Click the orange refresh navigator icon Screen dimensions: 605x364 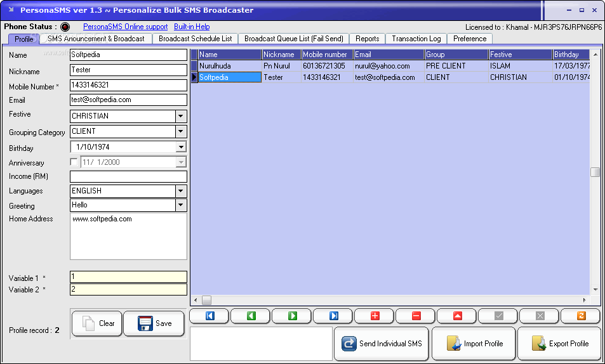[581, 316]
